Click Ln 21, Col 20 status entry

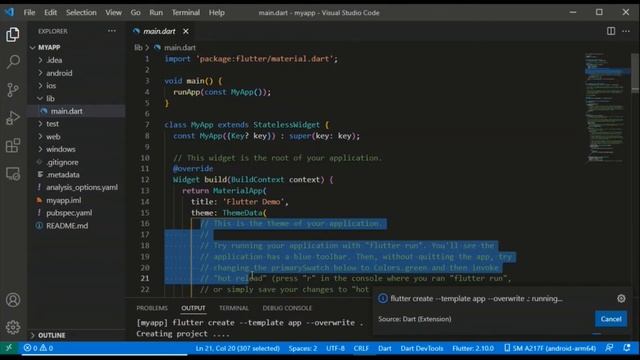(238, 348)
